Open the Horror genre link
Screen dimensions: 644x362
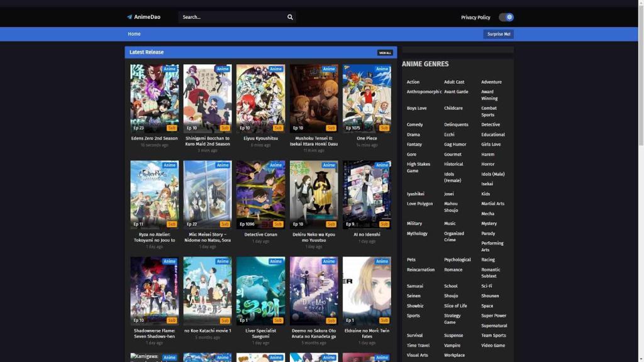tap(489, 163)
